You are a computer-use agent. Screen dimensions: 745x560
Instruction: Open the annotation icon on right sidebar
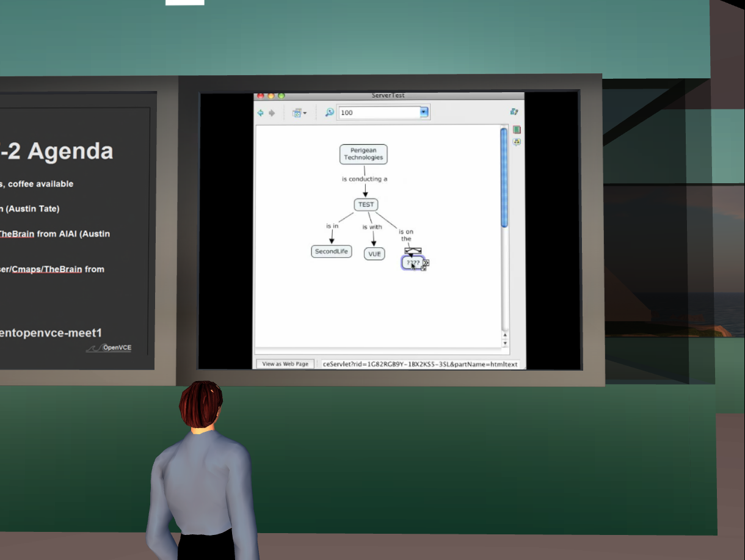coord(517,142)
